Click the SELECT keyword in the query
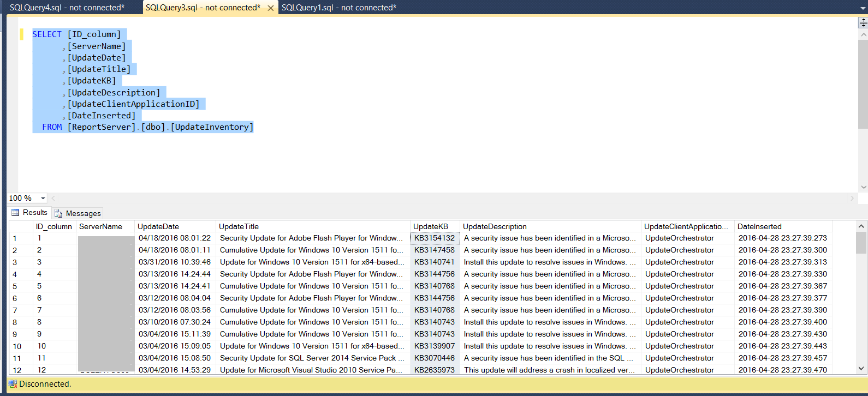 [47, 34]
